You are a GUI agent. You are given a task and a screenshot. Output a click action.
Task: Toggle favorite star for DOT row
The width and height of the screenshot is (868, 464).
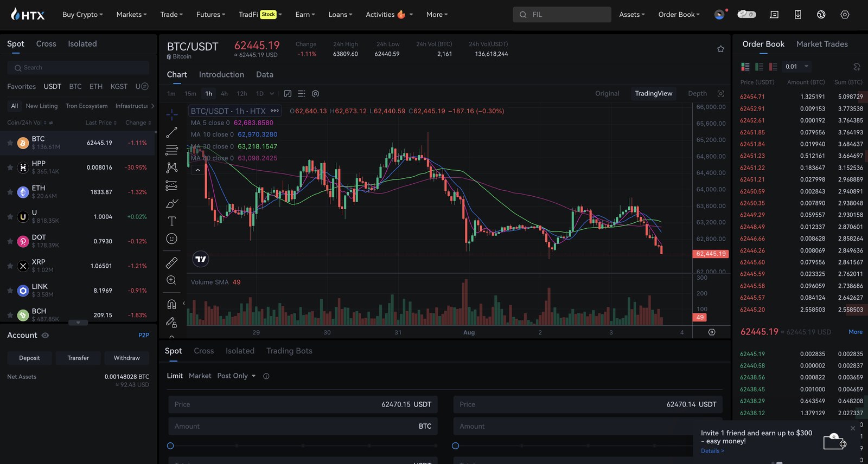click(10, 241)
